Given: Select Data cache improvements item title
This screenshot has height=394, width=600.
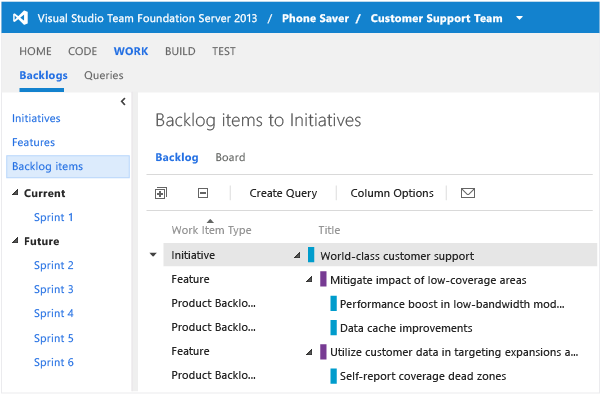Looking at the screenshot, I should point(406,328).
